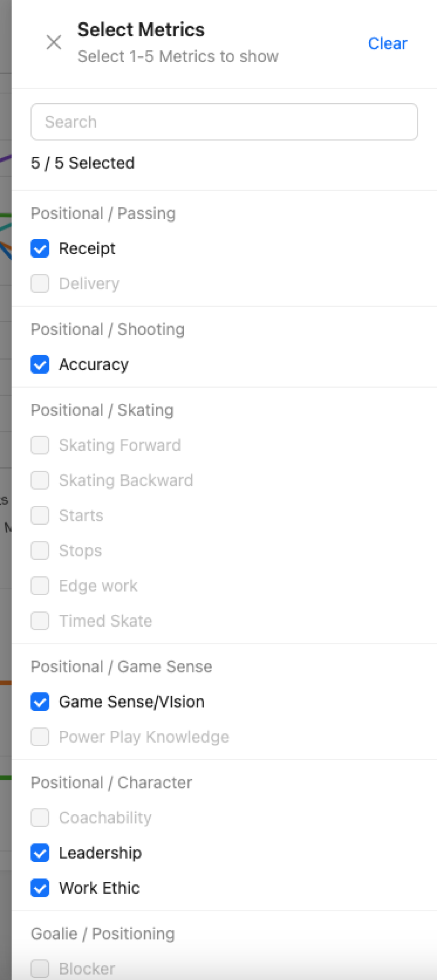Uncheck the Accuracy metric
The height and width of the screenshot is (980, 437).
pyautogui.click(x=40, y=364)
